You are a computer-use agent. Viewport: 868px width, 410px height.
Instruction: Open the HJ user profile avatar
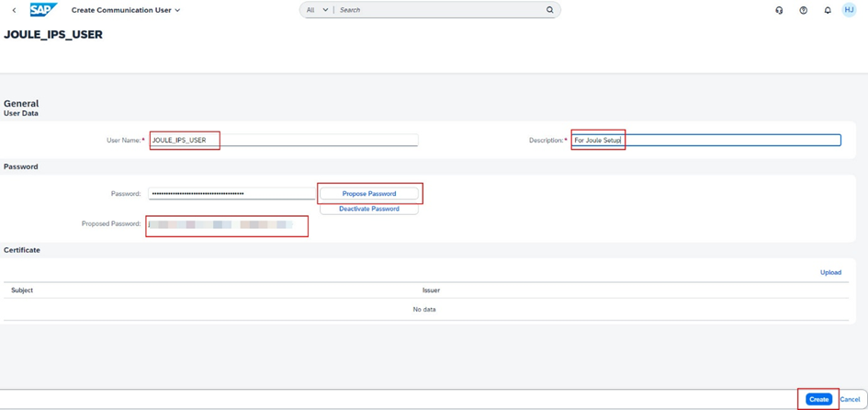coord(850,10)
